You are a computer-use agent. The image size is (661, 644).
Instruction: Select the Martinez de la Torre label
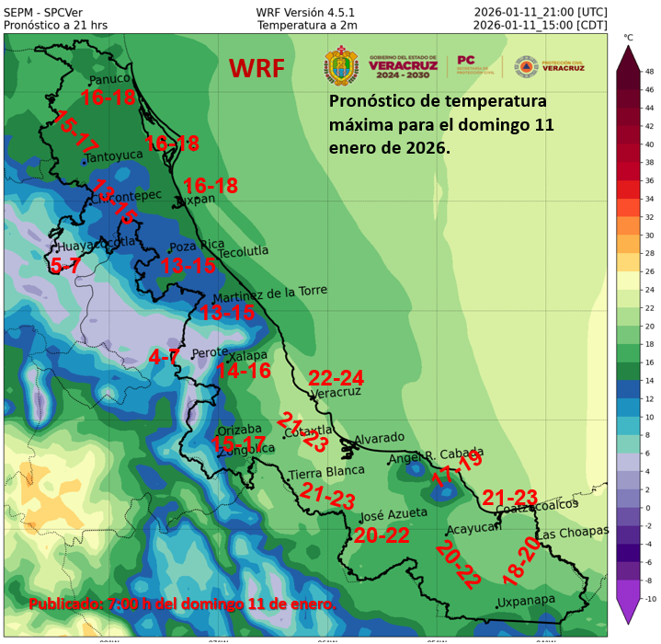(269, 294)
